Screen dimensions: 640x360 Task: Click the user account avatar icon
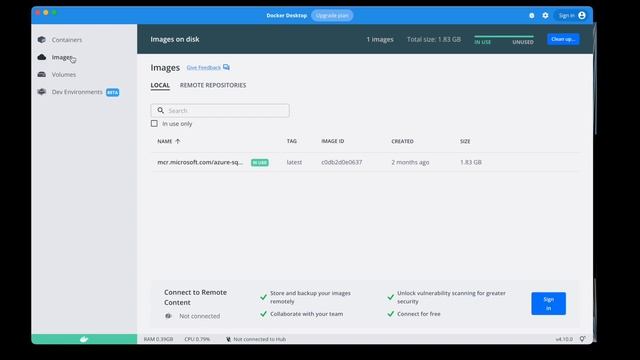(582, 16)
